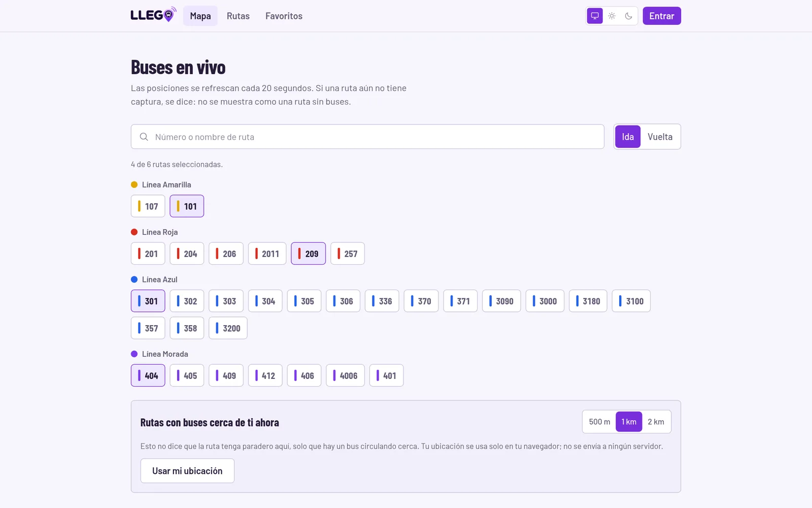Image resolution: width=812 pixels, height=508 pixels.
Task: Open the Mapa tab
Action: (x=200, y=16)
